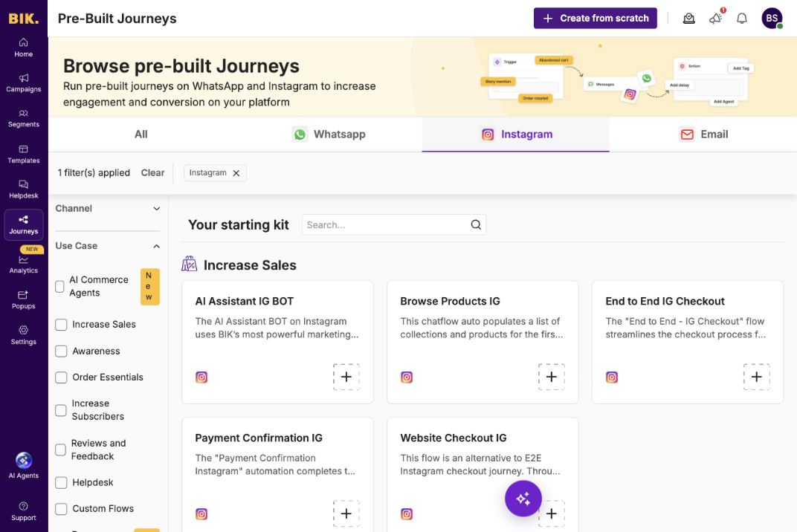Switch to the Whatsapp tab
This screenshot has width=797, height=532.
(x=329, y=134)
